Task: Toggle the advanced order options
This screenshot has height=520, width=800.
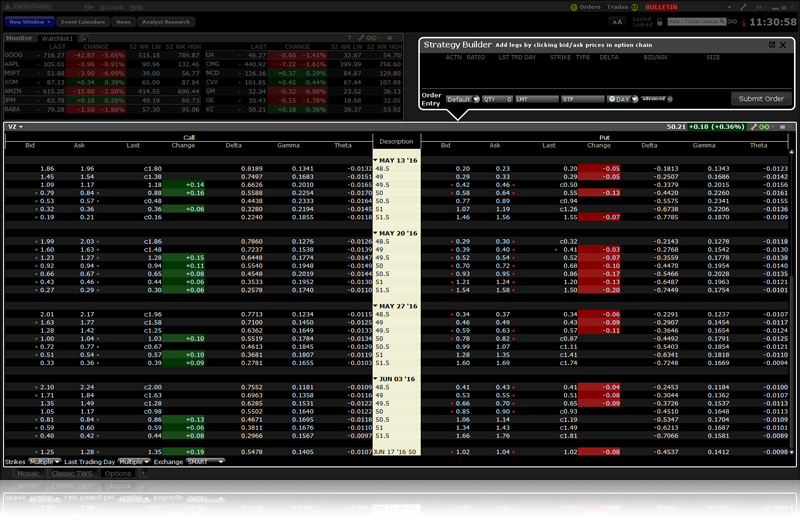Action: point(657,99)
